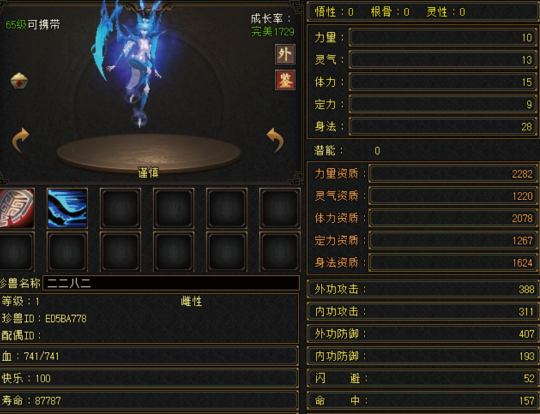The width and height of the screenshot is (540, 414).
Task: Select the 外功攻击 388 stat row
Action: [x=423, y=289]
